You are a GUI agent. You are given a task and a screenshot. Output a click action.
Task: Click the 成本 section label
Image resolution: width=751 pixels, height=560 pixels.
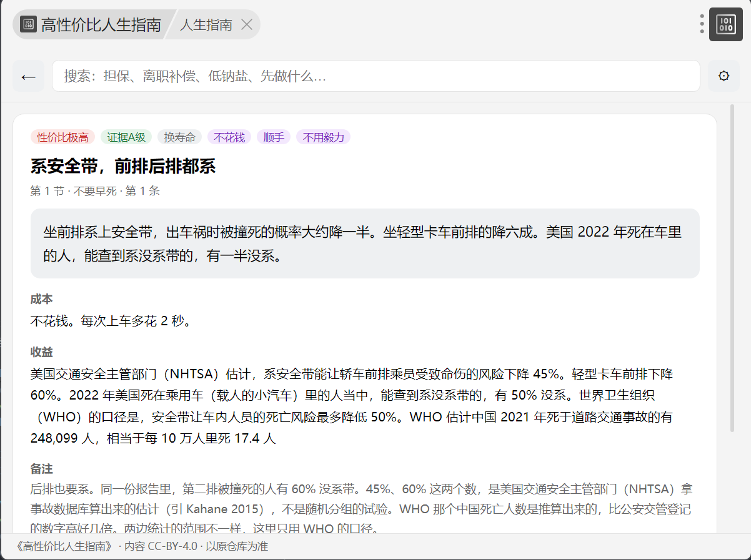(41, 299)
